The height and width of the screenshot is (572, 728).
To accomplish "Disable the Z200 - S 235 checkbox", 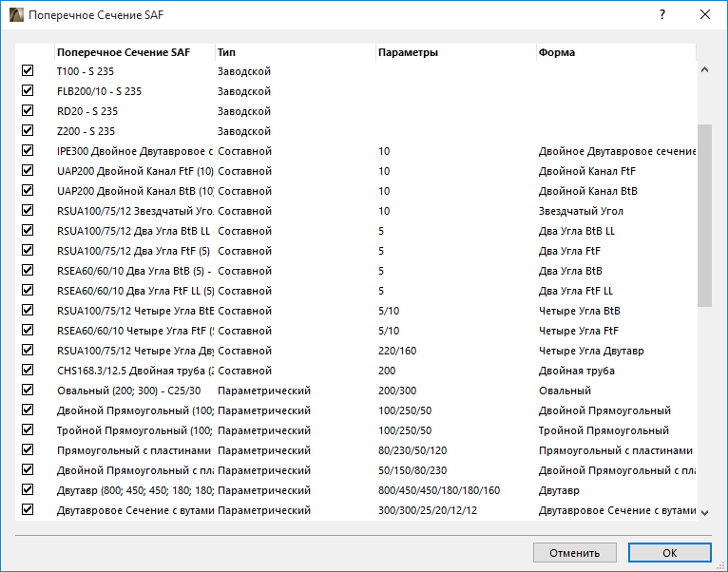I will (x=28, y=131).
